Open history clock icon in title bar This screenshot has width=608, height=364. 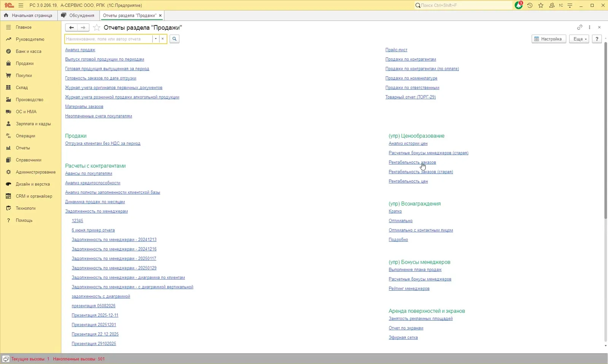(530, 5)
